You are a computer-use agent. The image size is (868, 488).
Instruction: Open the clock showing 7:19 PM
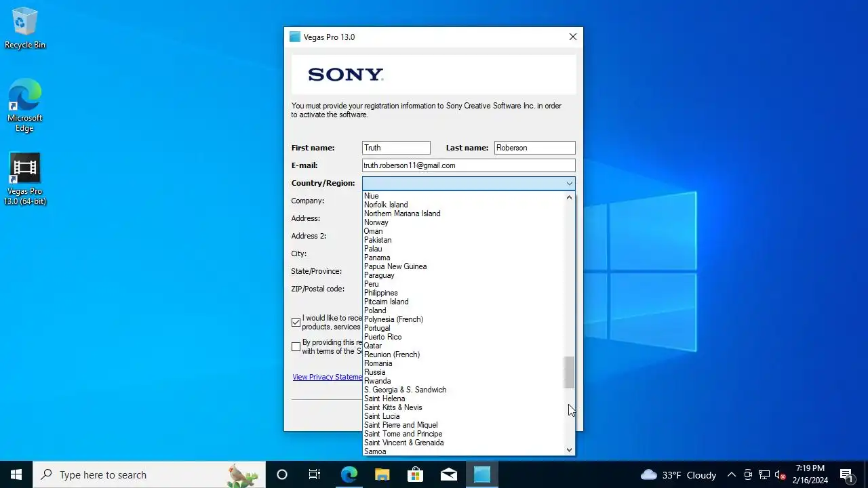pos(810,474)
